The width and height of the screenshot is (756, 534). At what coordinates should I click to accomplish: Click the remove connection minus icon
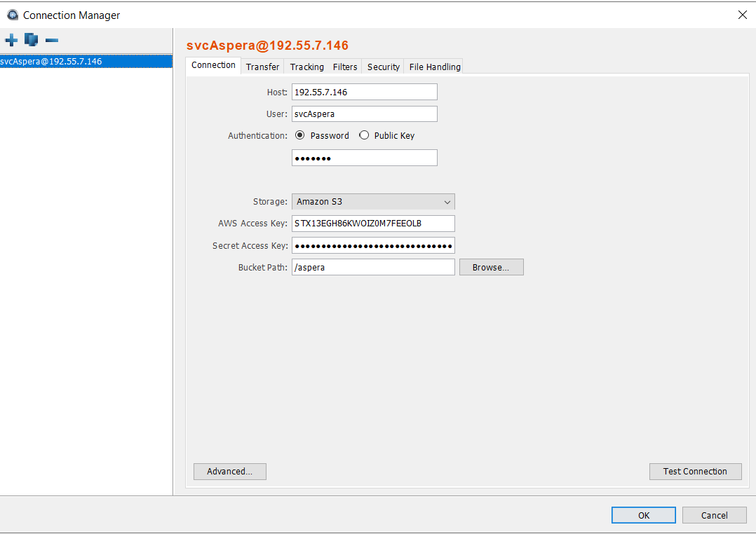tap(51, 40)
